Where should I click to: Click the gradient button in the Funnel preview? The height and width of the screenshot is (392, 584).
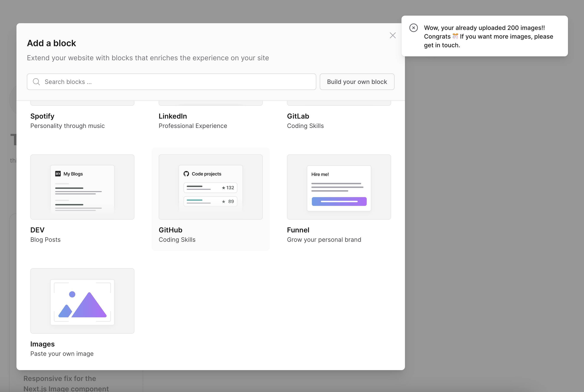(339, 201)
